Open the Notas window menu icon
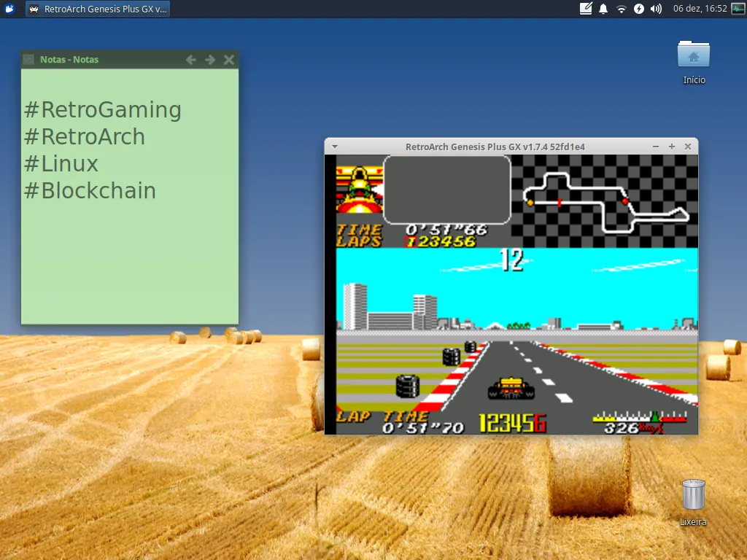Image resolution: width=747 pixels, height=560 pixels. coord(28,60)
